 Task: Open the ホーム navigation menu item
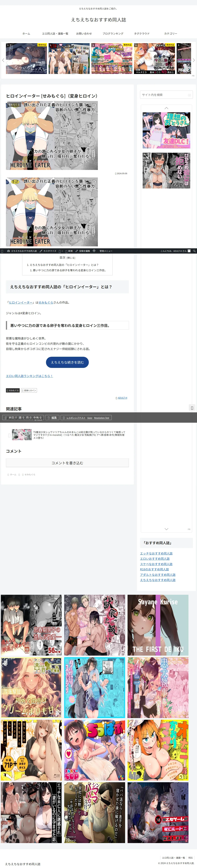click(26, 34)
